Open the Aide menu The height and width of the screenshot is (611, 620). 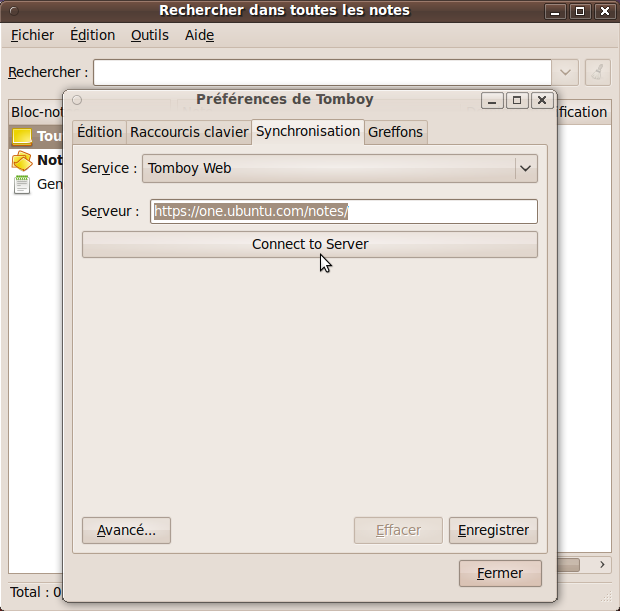click(x=200, y=35)
